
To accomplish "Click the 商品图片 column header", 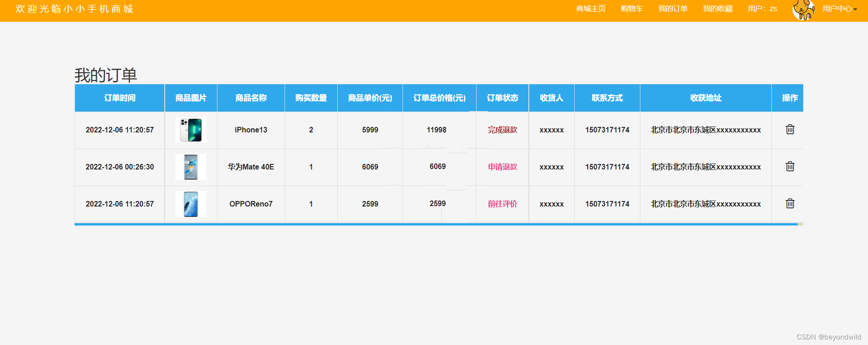I will pyautogui.click(x=191, y=98).
